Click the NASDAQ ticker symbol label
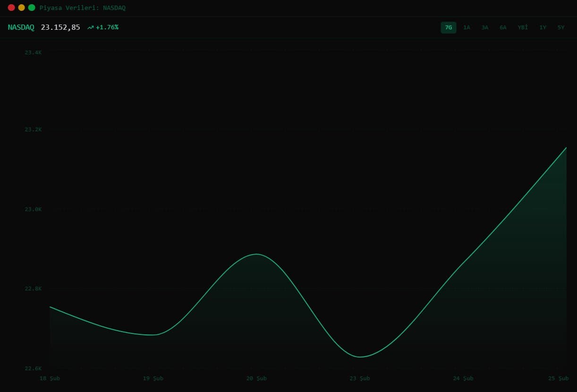This screenshot has width=577, height=392. coord(21,27)
